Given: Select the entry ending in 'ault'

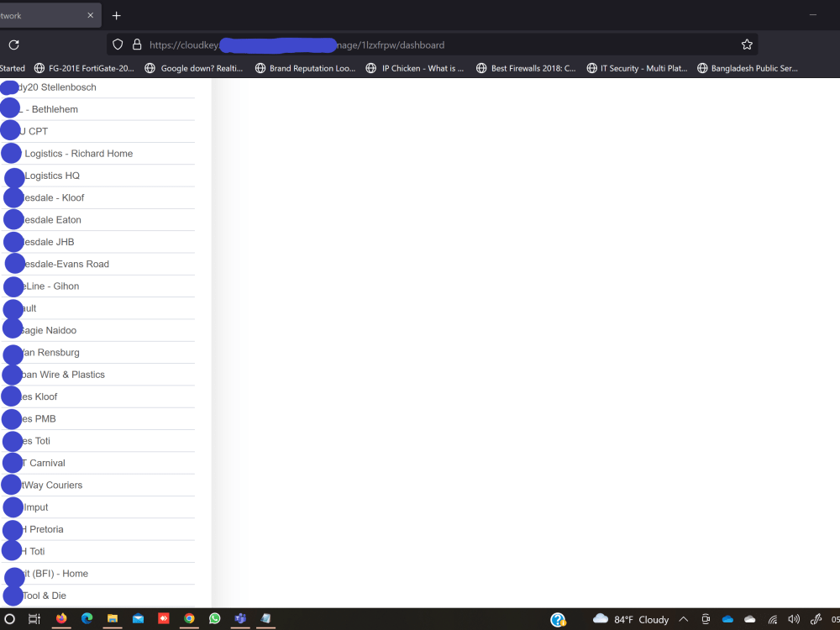Looking at the screenshot, I should click(97, 308).
